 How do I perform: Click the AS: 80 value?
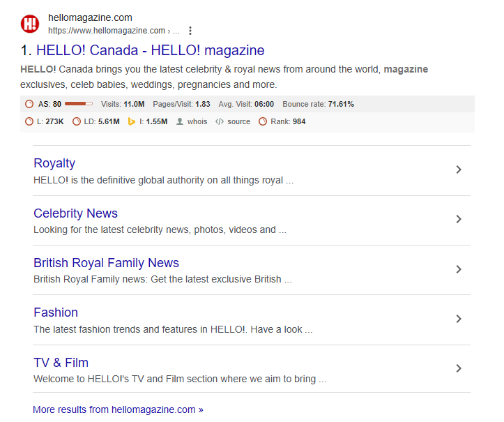(x=49, y=104)
